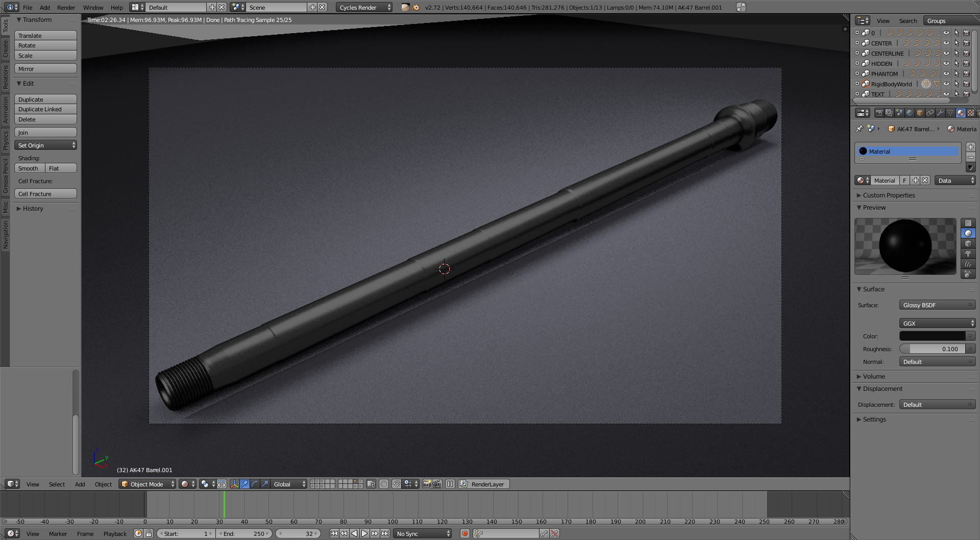Open the File menu
980x540 pixels.
28,7
